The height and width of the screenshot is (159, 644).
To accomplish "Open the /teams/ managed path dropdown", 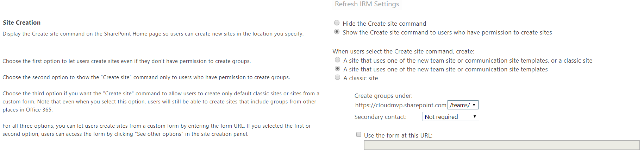I will (463, 105).
